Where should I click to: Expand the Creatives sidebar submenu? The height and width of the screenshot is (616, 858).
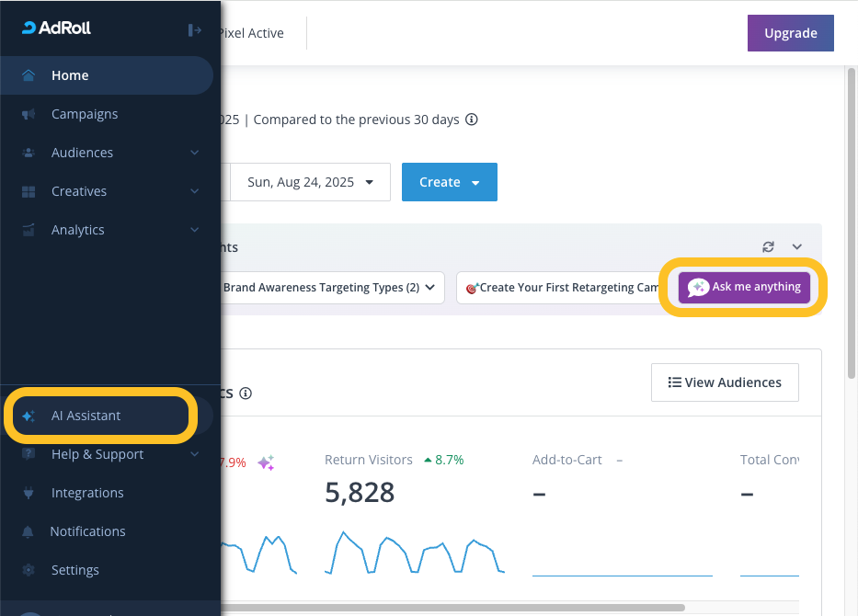click(194, 191)
